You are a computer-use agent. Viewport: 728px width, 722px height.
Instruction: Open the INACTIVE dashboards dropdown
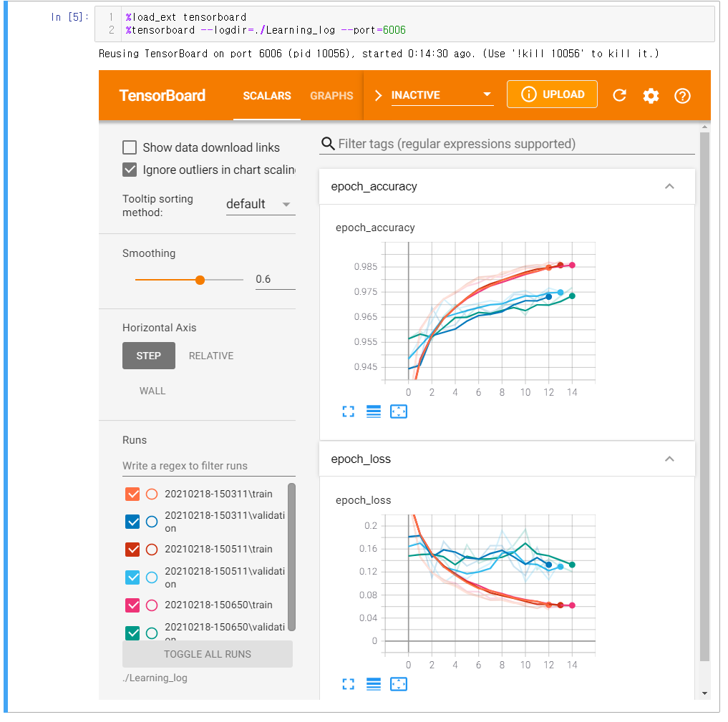[442, 95]
